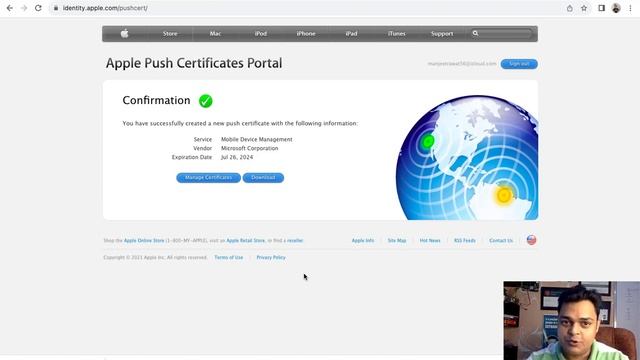Screen dimensions: 640x360
Task: Click the magnifier search icon
Action: [x=476, y=33]
